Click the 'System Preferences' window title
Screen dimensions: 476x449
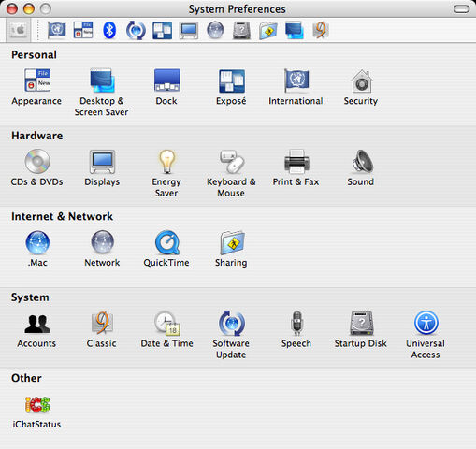[x=237, y=9]
